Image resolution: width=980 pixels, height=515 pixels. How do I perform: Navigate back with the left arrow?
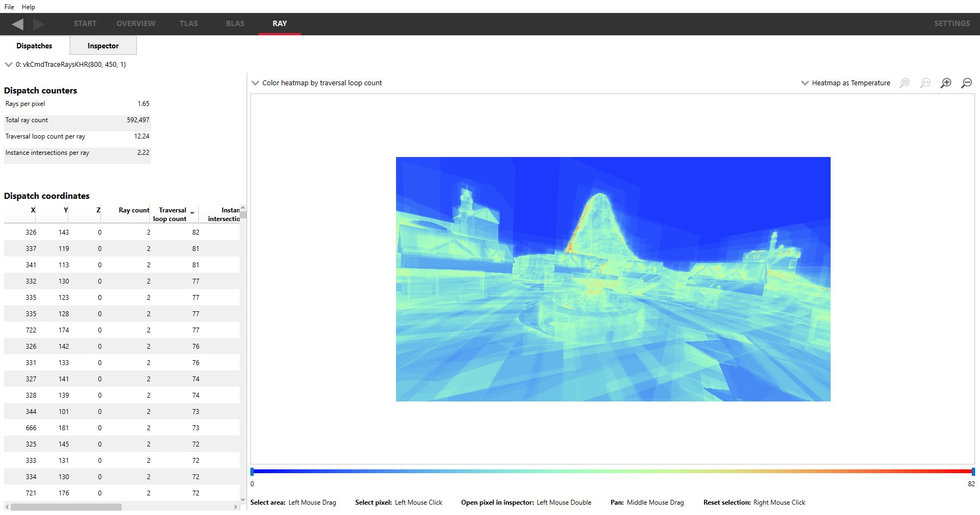(17, 24)
